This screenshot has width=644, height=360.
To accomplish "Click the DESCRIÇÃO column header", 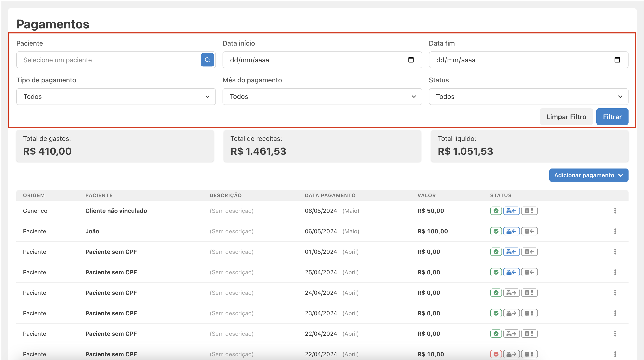I will [x=225, y=196].
